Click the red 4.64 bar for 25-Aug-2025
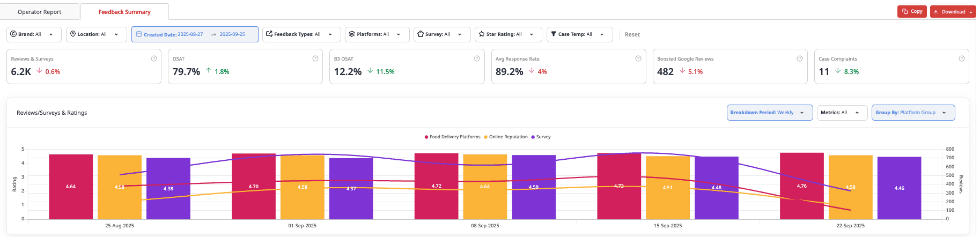Image resolution: width=980 pixels, height=237 pixels. [x=71, y=187]
